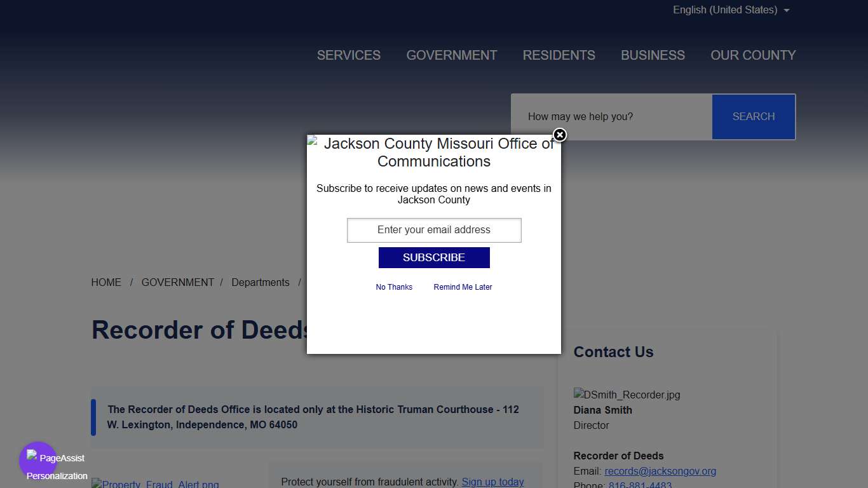This screenshot has width=868, height=488.
Task: Dismiss the subscription popup with the X icon
Action: (559, 135)
